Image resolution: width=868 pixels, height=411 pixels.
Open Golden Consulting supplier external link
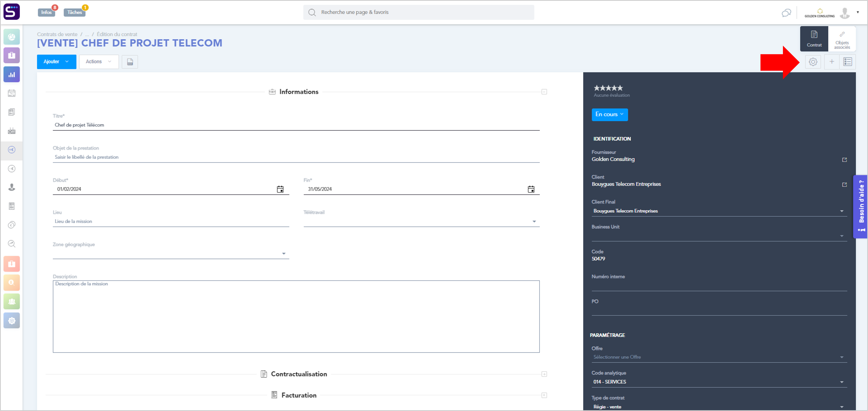tap(844, 160)
